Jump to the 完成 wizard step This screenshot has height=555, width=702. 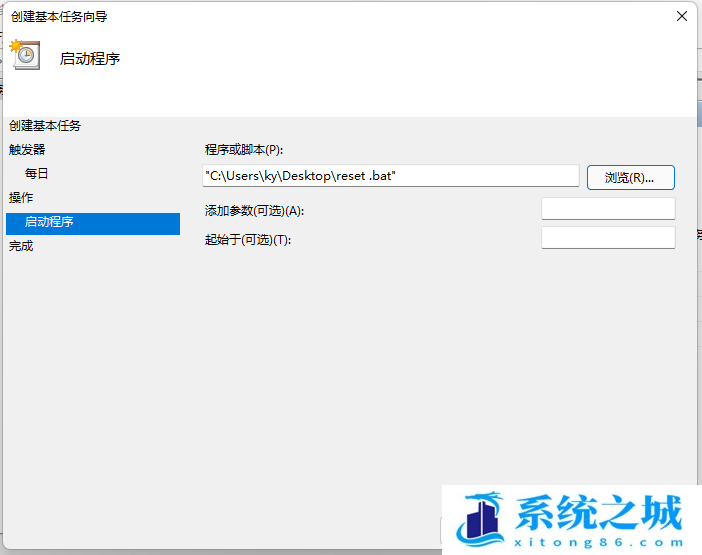(21, 246)
